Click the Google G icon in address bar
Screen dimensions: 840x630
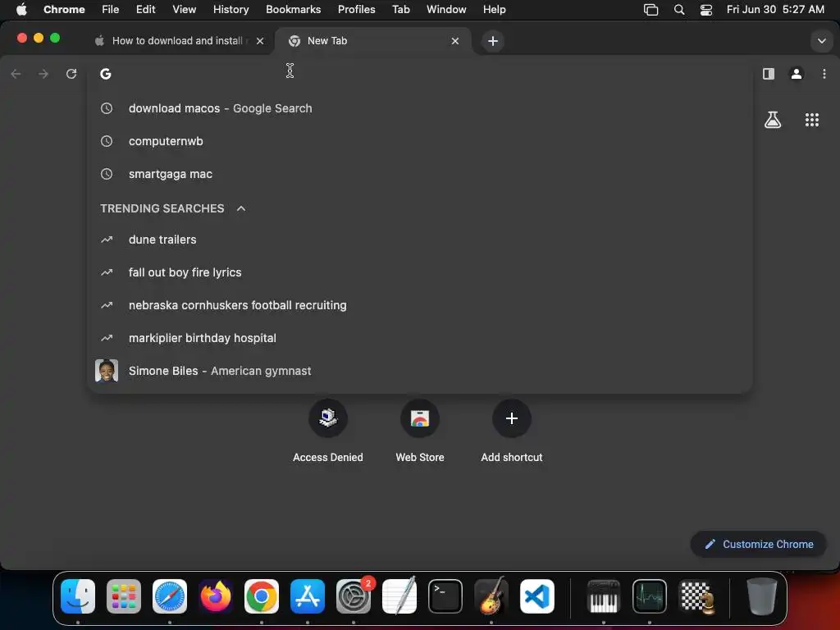(x=106, y=74)
